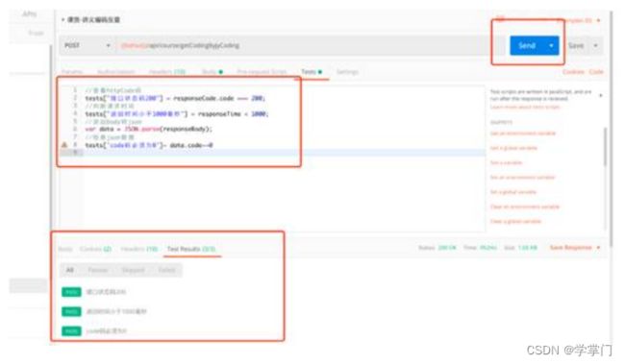Click the PASS badge for code test

point(71,331)
